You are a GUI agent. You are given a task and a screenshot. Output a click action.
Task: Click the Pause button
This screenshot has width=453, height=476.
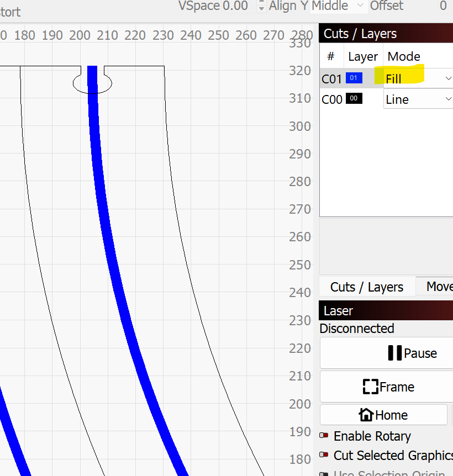point(387,353)
